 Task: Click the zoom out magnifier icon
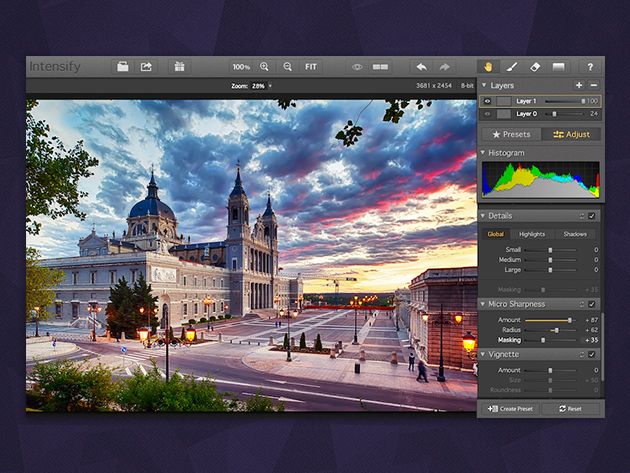288,67
